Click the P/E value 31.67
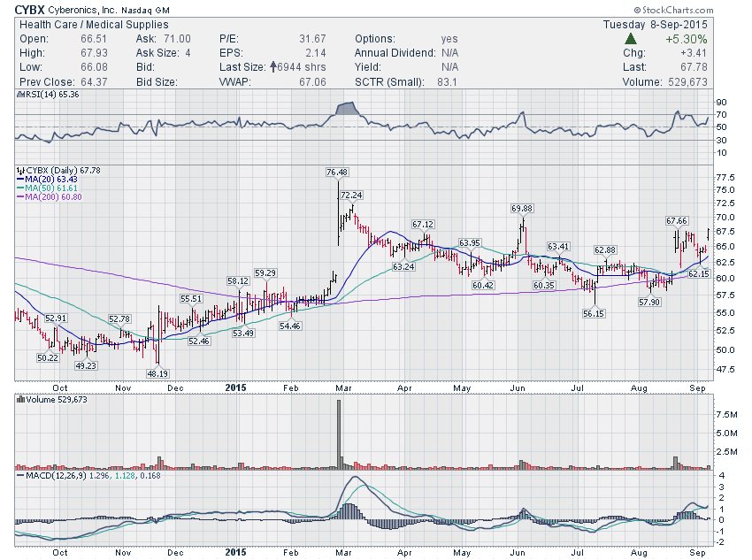Image resolution: width=752 pixels, height=560 pixels. click(x=312, y=39)
